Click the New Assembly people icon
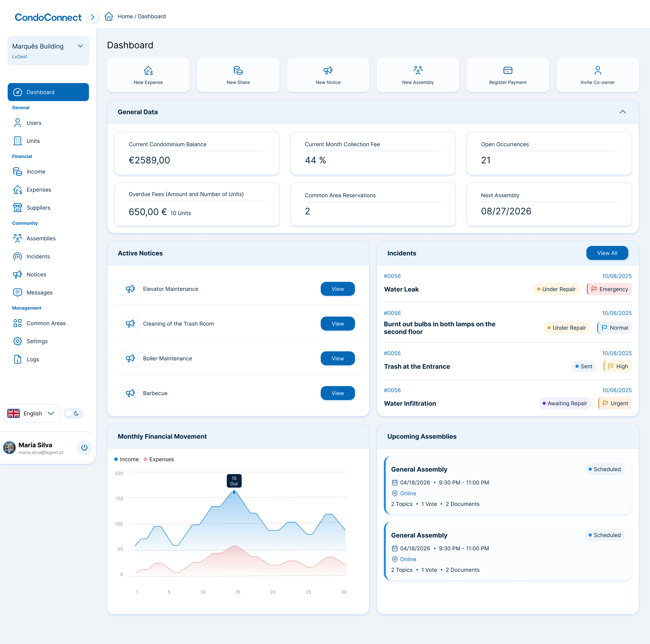The width and height of the screenshot is (650, 644). point(418,70)
